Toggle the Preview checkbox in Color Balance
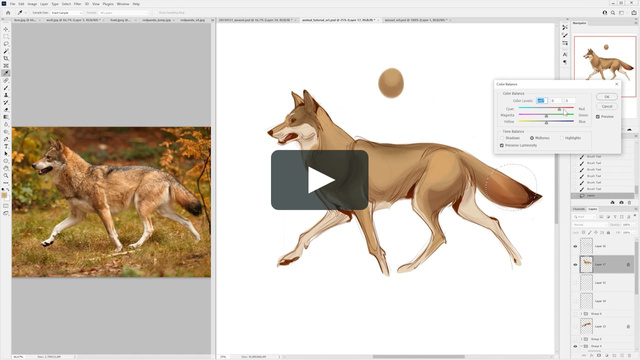The height and width of the screenshot is (360, 640). tap(598, 117)
